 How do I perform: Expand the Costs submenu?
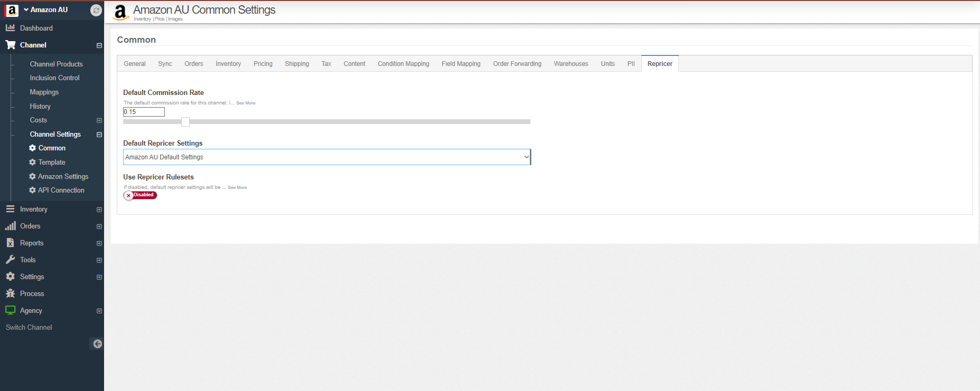pos(99,120)
